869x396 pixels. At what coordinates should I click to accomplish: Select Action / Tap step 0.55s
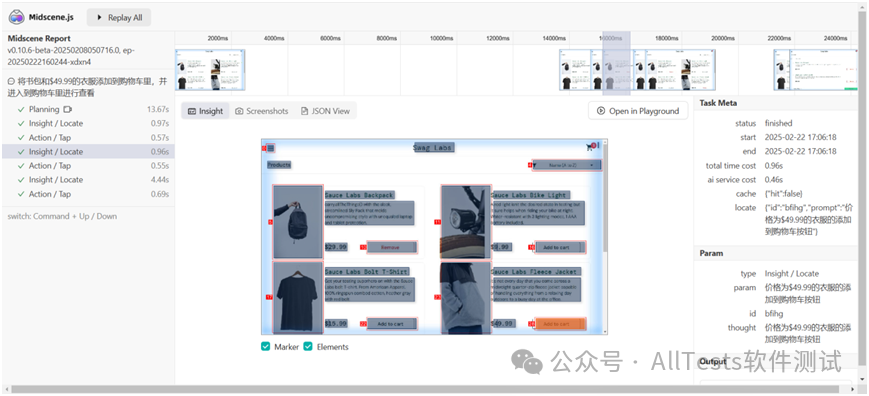(88, 166)
